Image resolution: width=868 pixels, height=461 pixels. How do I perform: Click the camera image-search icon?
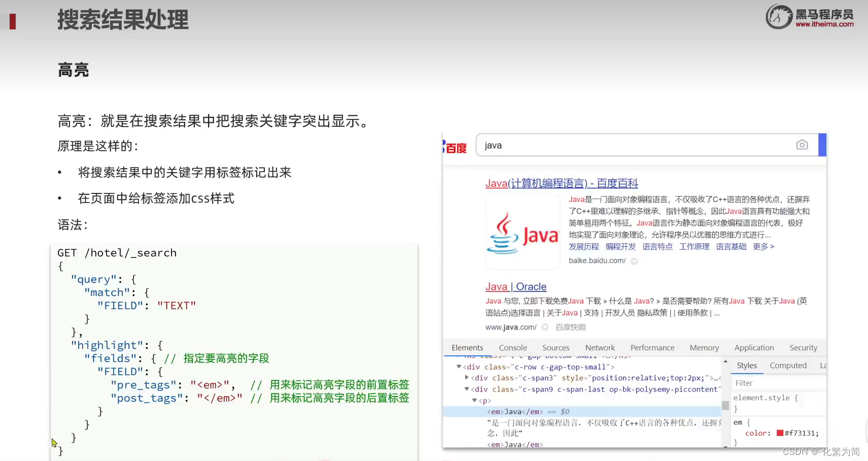coord(802,145)
